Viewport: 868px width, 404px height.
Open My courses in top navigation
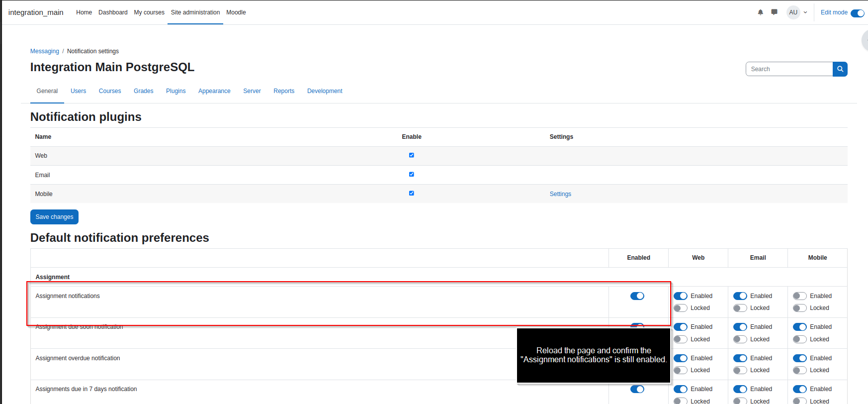coord(149,12)
